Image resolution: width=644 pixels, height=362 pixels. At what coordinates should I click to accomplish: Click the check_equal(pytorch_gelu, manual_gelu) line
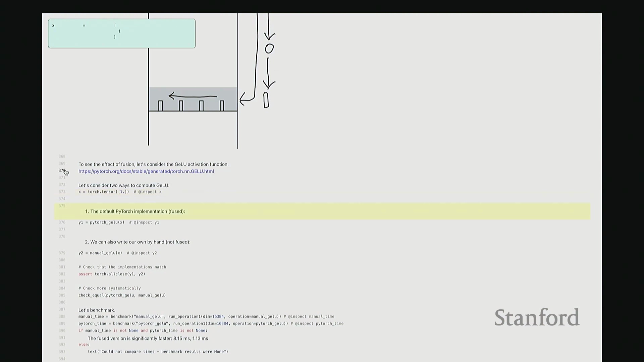click(122, 295)
